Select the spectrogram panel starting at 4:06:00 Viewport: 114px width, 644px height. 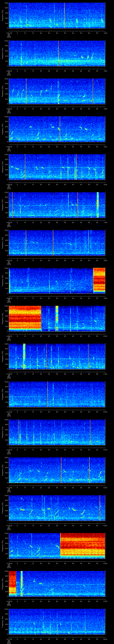pos(57,205)
